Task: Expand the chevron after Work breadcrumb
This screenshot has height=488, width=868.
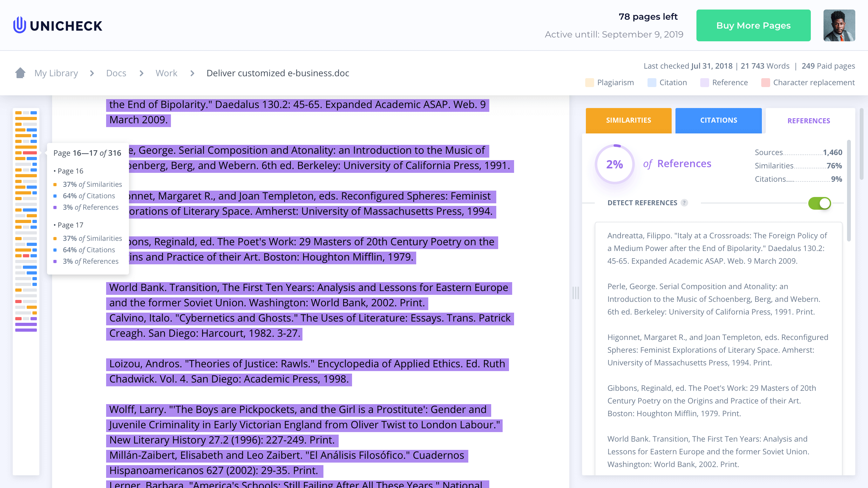Action: (193, 73)
